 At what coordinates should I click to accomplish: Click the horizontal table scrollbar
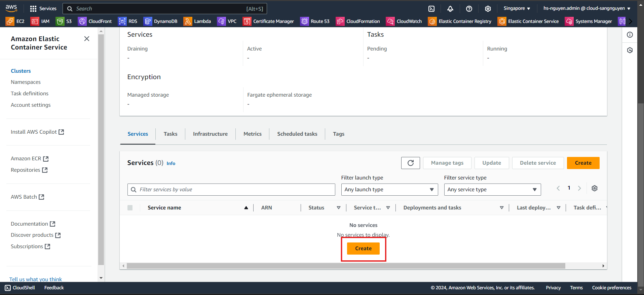[346, 266]
